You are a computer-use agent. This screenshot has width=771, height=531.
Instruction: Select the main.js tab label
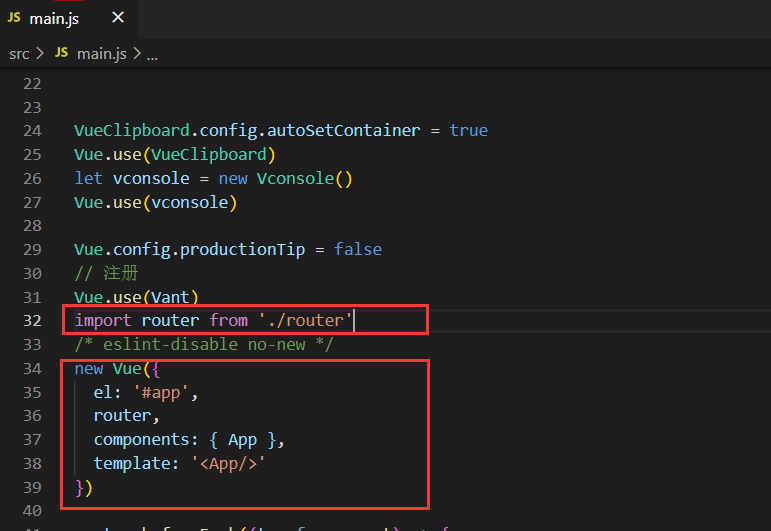pos(55,19)
